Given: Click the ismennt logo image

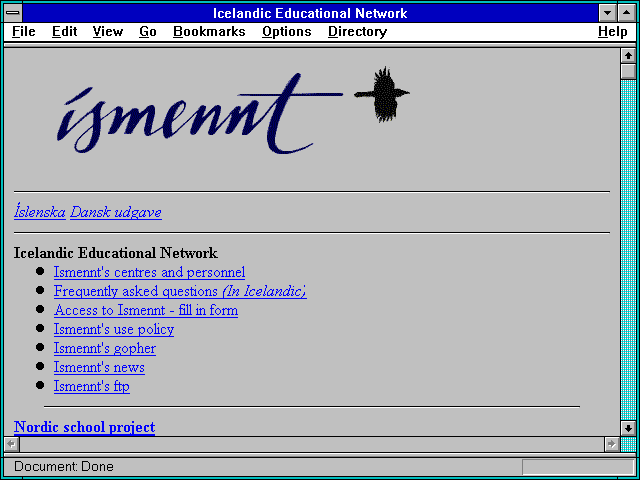Looking at the screenshot, I should pyautogui.click(x=200, y=113).
